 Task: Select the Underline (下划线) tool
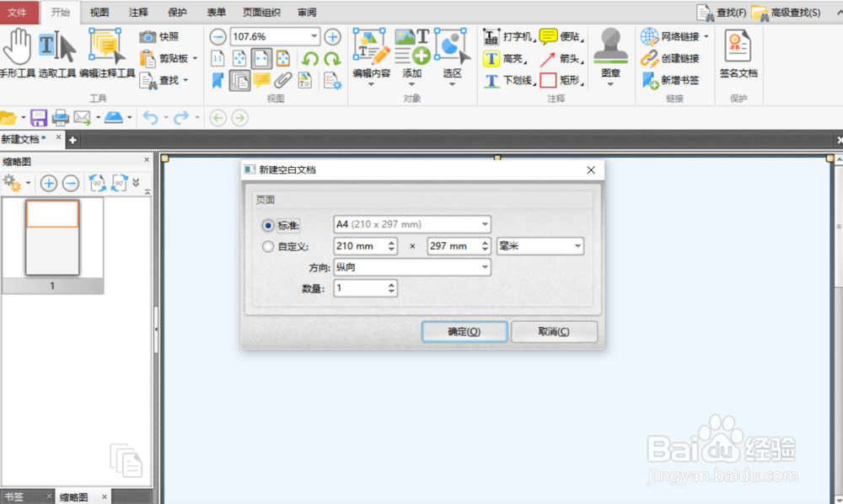(508, 81)
